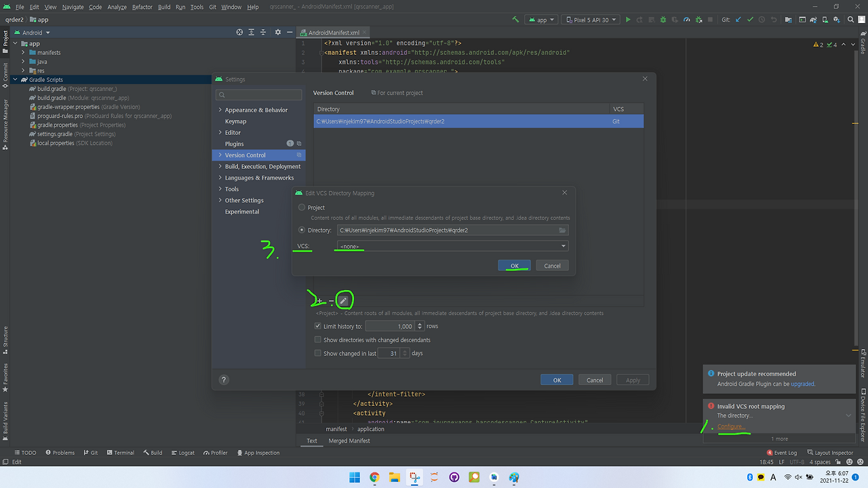
Task: Open the Profiler from the toolbar
Action: [686, 20]
